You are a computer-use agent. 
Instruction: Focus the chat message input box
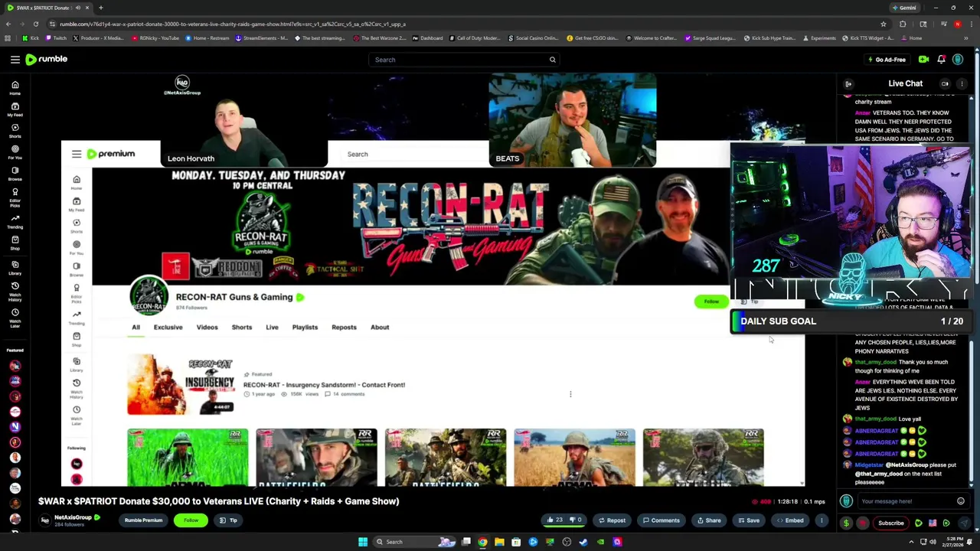[905, 501]
